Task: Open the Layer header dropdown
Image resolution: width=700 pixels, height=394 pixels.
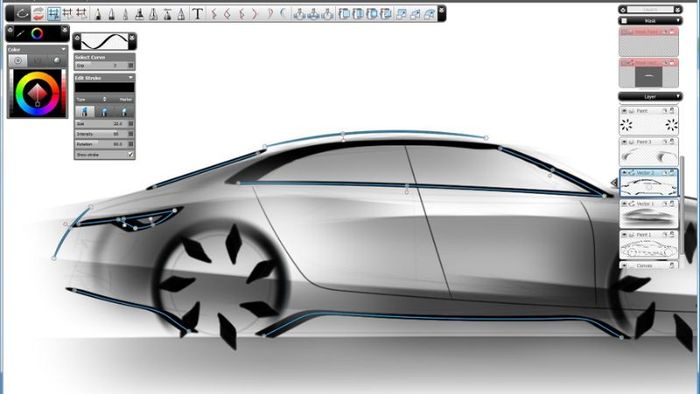Action: (650, 96)
